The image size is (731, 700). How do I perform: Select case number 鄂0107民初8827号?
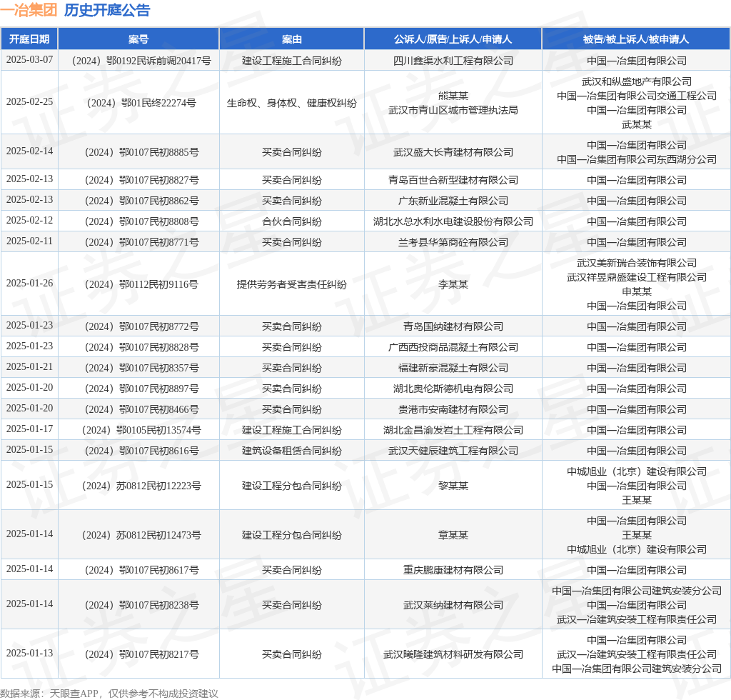pyautogui.click(x=138, y=180)
